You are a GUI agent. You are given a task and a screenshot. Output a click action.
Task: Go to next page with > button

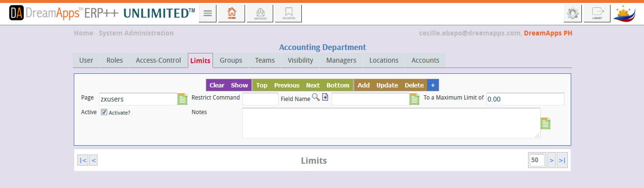click(x=551, y=160)
